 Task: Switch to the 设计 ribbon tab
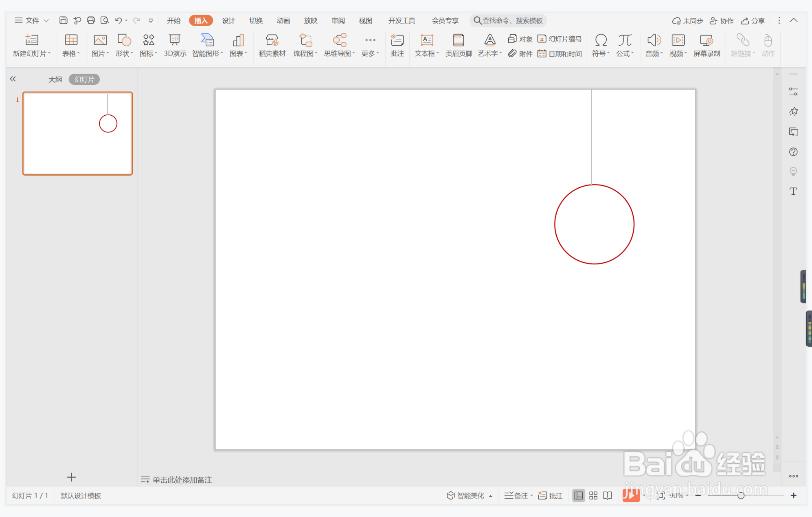pos(228,21)
